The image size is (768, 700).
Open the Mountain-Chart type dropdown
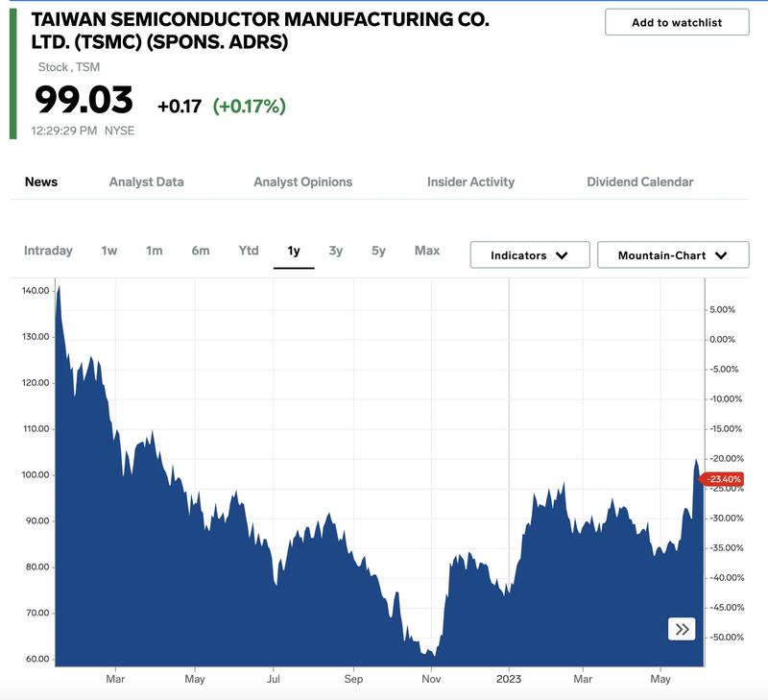pos(673,254)
